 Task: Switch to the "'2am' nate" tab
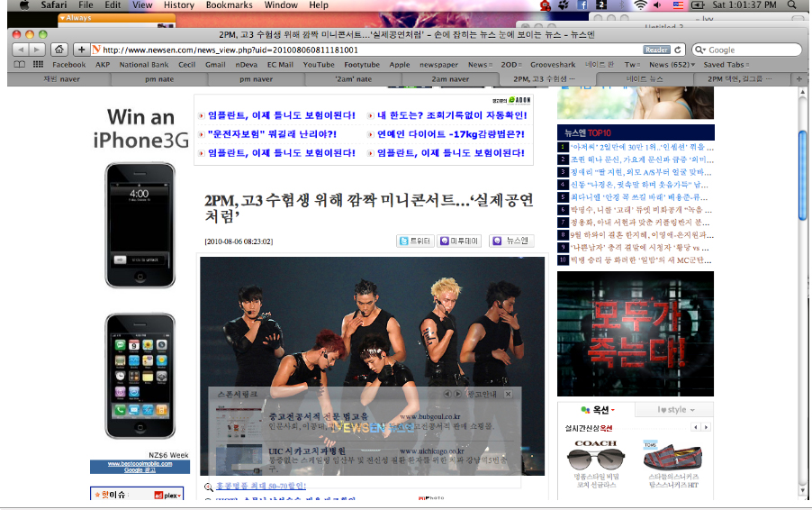353,79
